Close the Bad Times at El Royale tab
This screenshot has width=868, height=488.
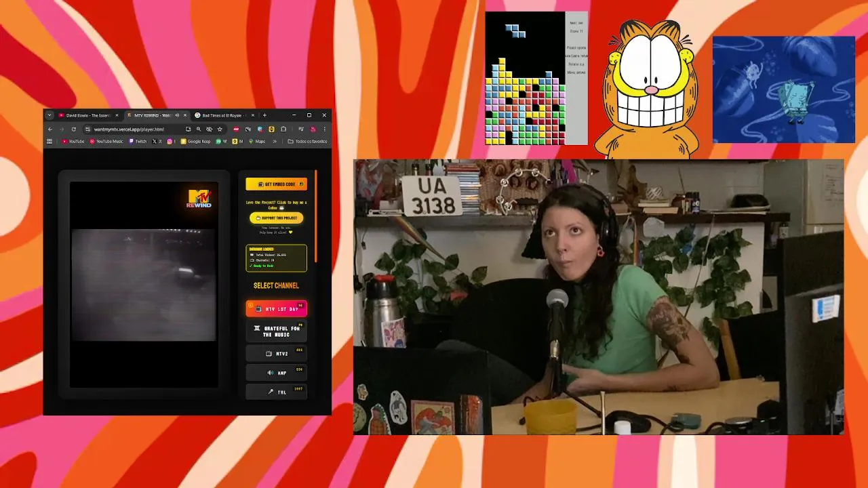click(253, 115)
